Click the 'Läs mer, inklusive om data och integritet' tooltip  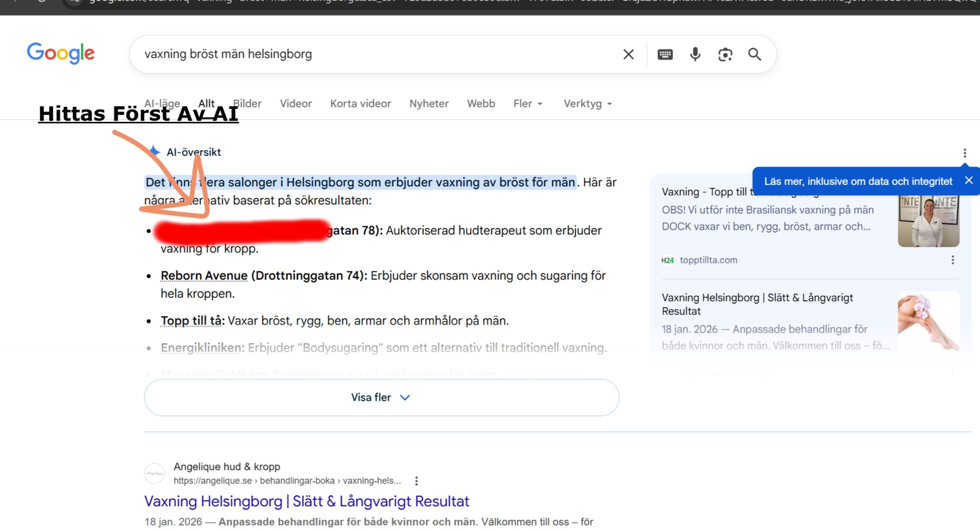tap(858, 181)
